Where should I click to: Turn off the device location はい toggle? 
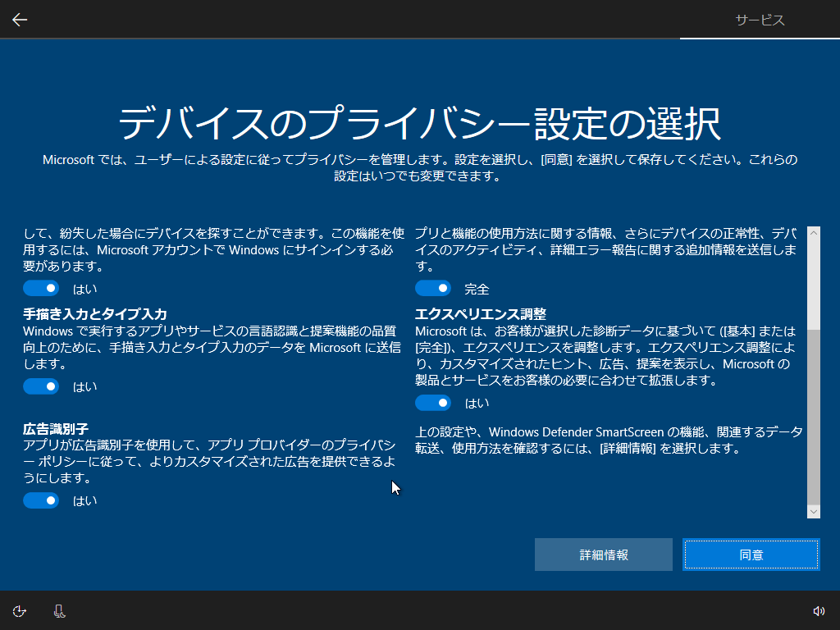coord(41,288)
